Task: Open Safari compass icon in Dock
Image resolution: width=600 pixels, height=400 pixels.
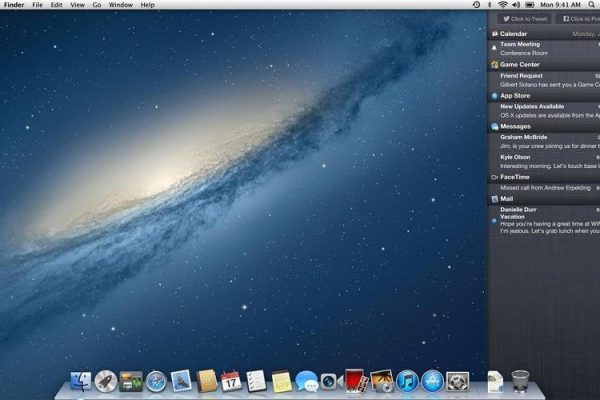Action: [x=156, y=380]
